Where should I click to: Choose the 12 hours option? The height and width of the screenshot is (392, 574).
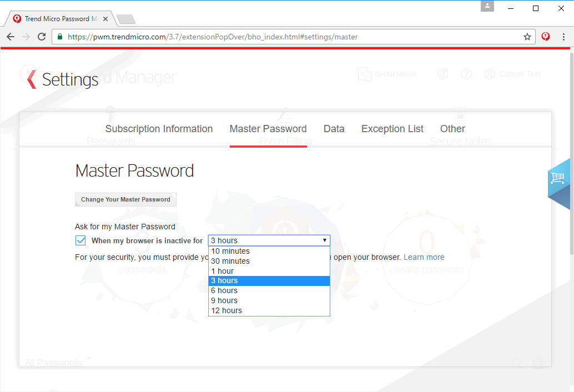click(x=226, y=310)
